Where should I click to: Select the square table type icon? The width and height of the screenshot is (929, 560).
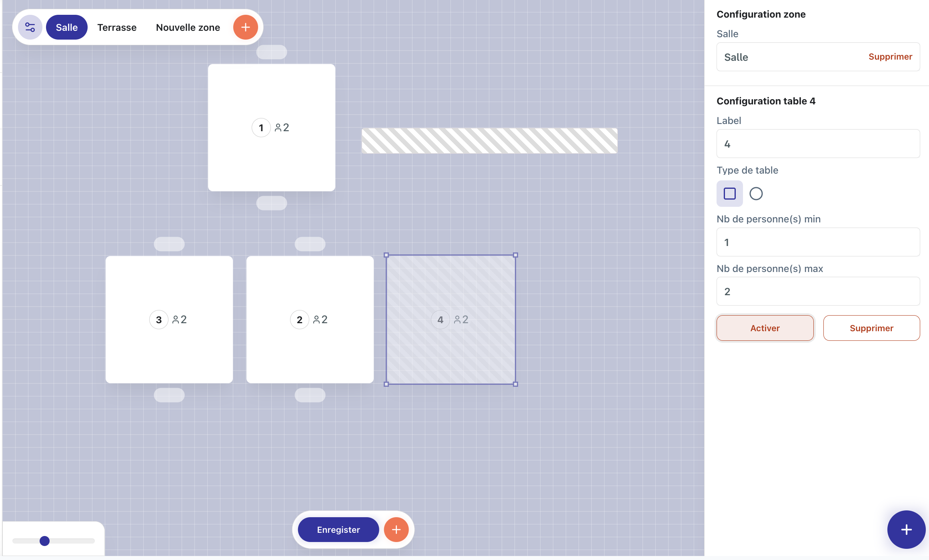coord(729,194)
